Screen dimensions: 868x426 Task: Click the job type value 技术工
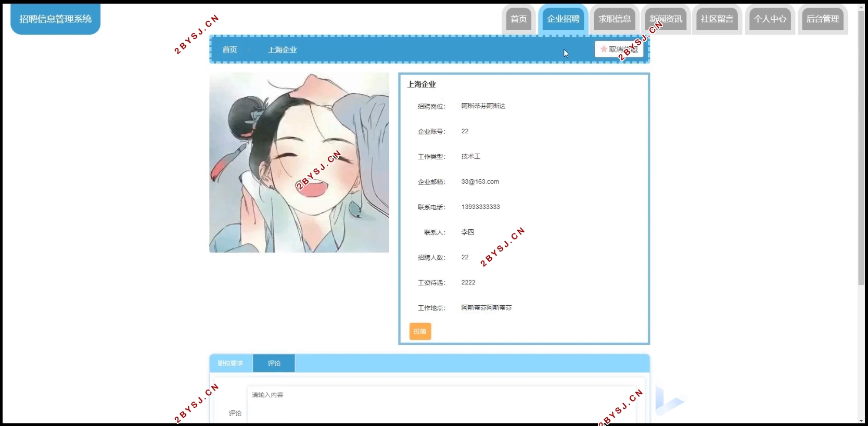tap(470, 156)
